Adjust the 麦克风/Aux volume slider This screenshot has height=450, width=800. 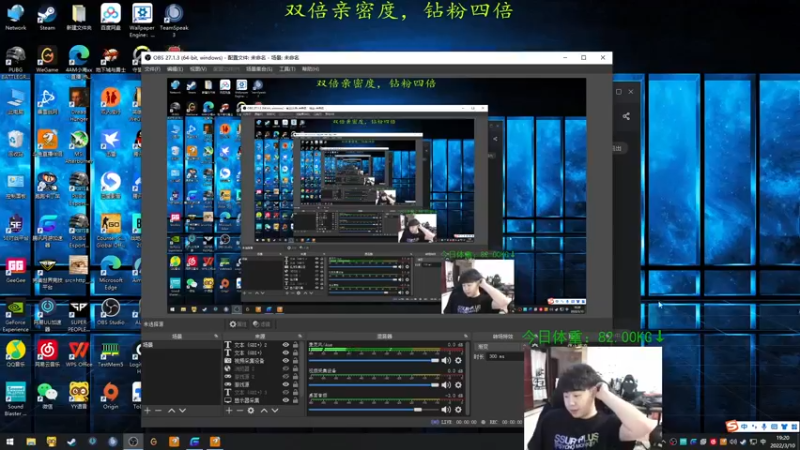point(374,360)
